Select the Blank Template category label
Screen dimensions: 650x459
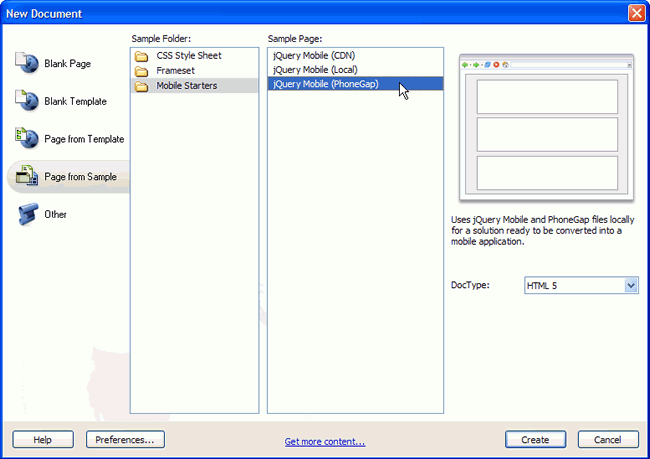point(75,101)
